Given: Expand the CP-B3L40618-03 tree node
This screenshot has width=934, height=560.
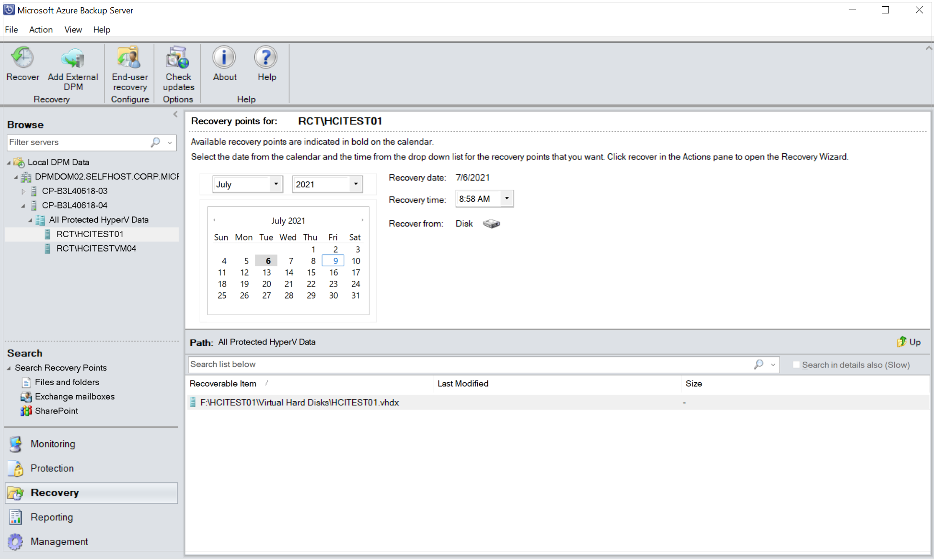Looking at the screenshot, I should 20,191.
